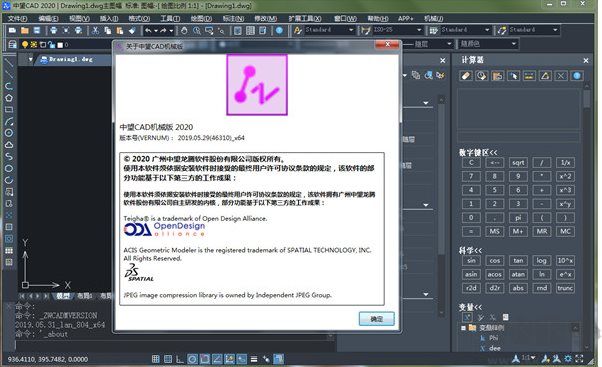Viewport: 602px width, 367px height.
Task: Open the 格式(O) menu
Action: click(139, 18)
